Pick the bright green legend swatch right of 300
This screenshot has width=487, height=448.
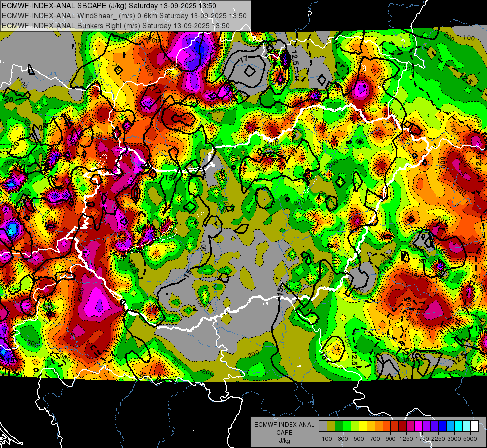coord(347,426)
